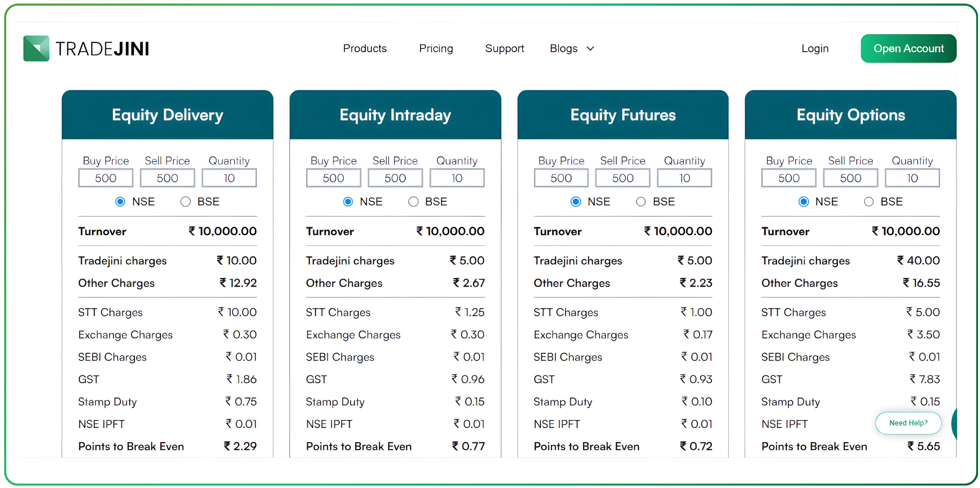The image size is (980, 488).
Task: Click the Tradejini logo
Action: pyautogui.click(x=86, y=48)
